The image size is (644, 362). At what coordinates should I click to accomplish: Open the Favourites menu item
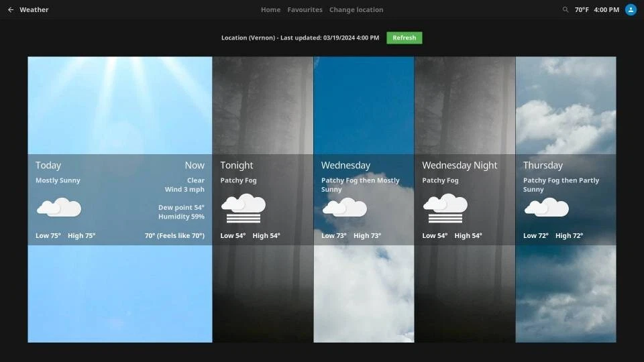(x=305, y=10)
